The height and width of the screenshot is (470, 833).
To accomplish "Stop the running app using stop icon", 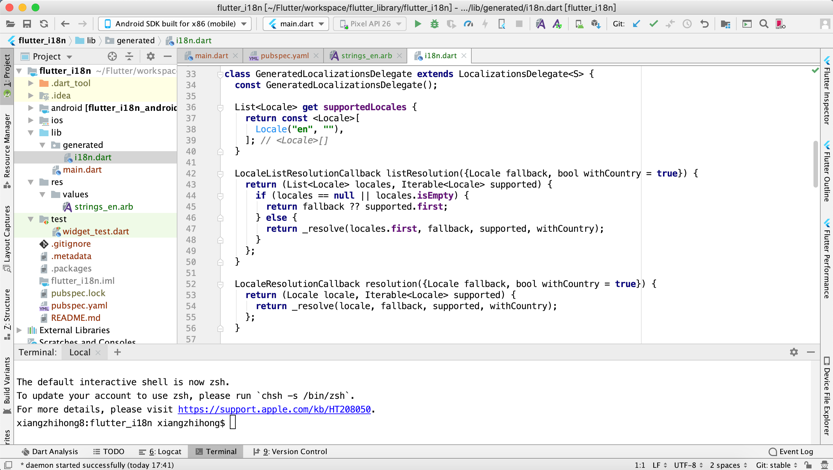I will click(x=519, y=24).
